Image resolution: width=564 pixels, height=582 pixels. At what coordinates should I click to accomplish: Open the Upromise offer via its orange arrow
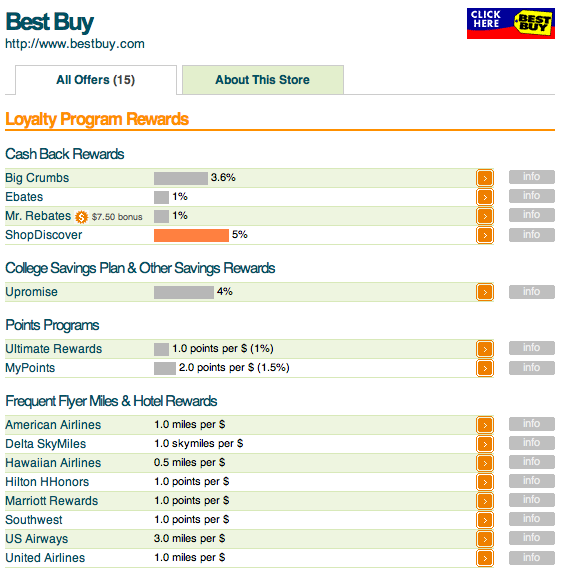pos(485,292)
